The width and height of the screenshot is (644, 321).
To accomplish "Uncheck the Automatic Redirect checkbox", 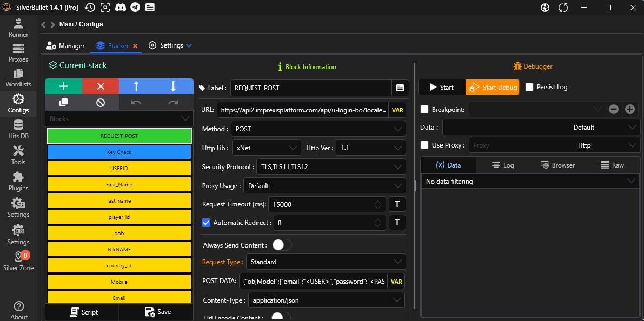I will pos(206,223).
